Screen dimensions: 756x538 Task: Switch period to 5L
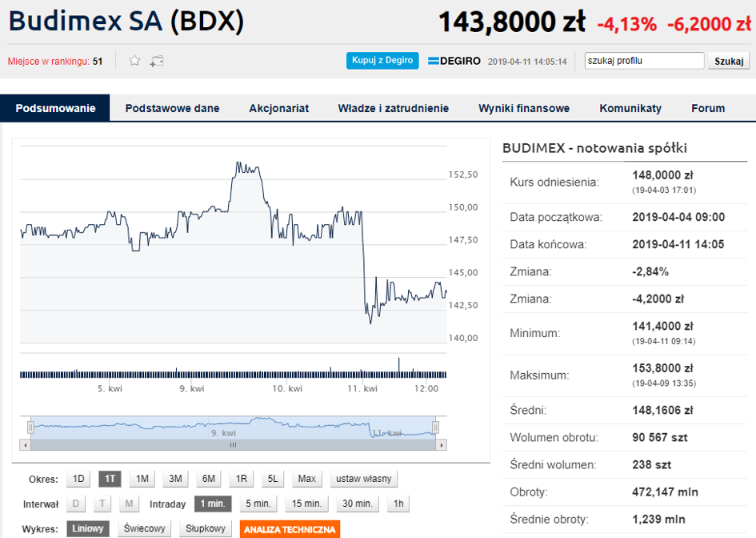[x=273, y=479]
